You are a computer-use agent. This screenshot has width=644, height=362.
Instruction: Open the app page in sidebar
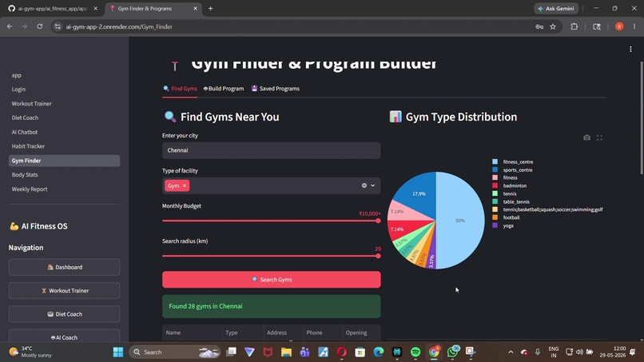pyautogui.click(x=17, y=75)
